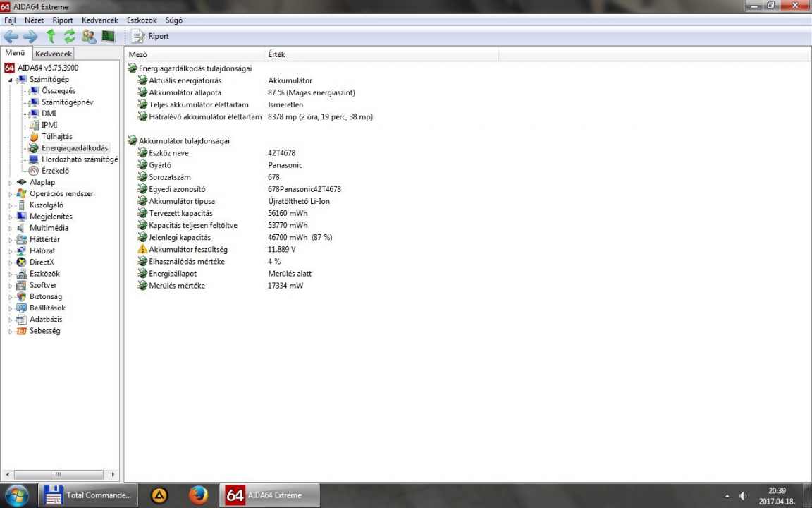Click the value 678Panasonic42T4678

[304, 189]
